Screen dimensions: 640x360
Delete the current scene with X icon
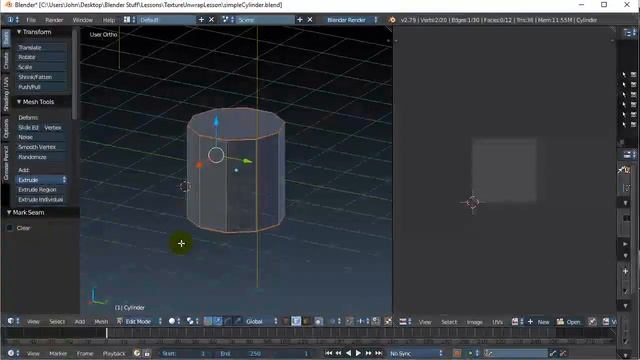point(310,20)
